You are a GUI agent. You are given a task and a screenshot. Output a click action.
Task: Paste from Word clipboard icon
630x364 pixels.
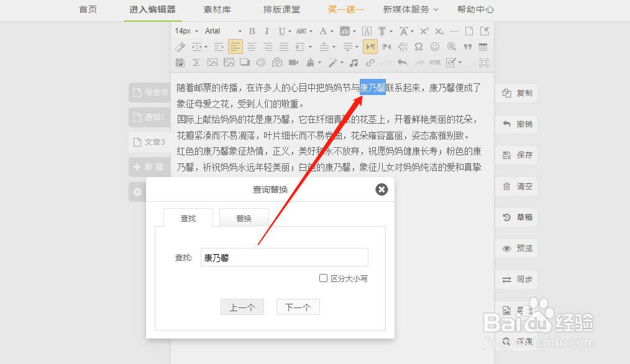pos(180,63)
